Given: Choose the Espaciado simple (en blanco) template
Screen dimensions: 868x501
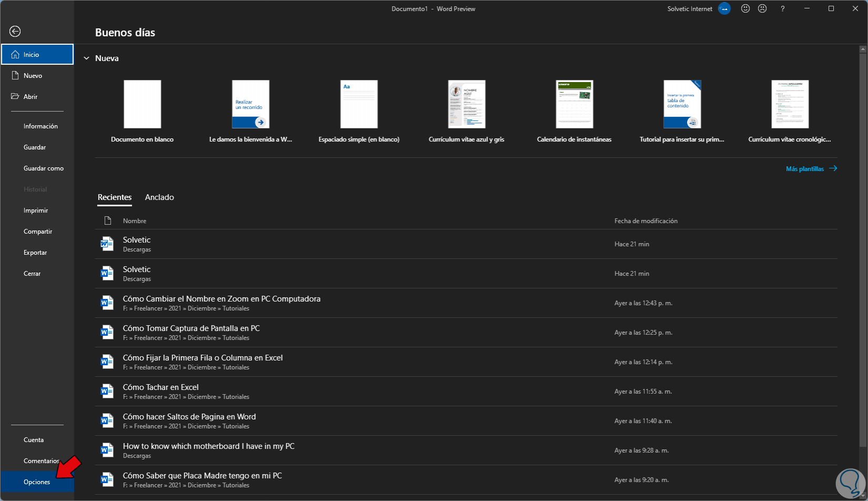Looking at the screenshot, I should pyautogui.click(x=359, y=112).
